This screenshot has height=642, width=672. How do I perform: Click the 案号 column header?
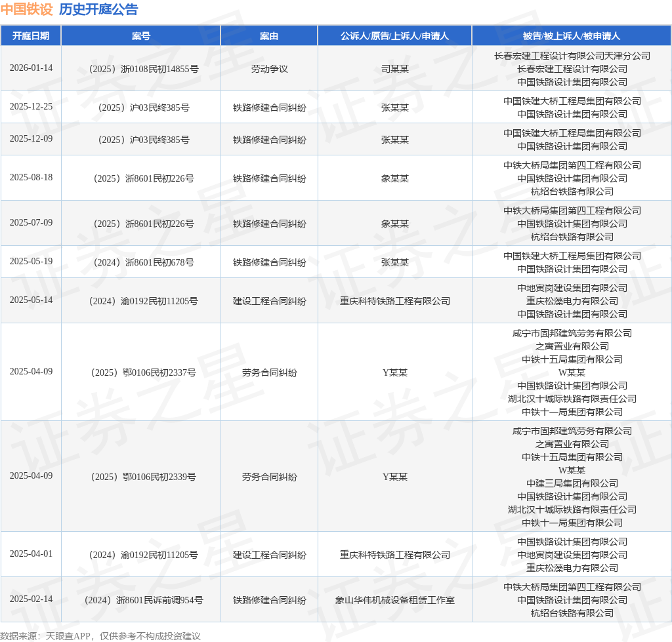pos(141,36)
